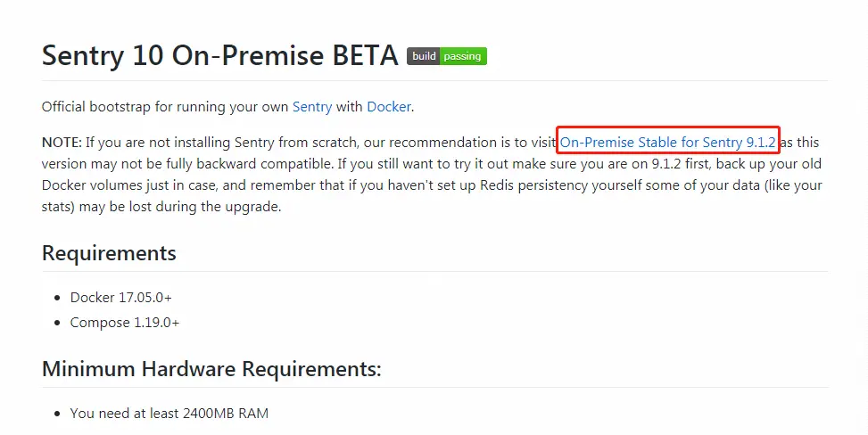Click the bold NOTE: label
Viewport: 868px width, 435px height.
click(x=62, y=143)
